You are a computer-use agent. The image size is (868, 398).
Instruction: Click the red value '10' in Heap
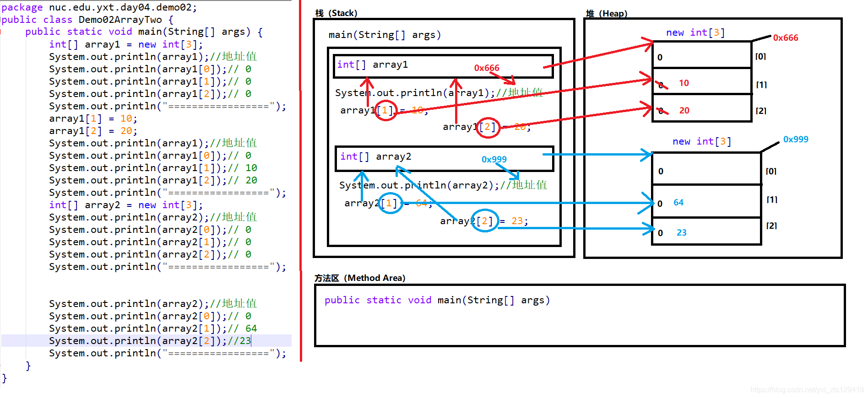click(x=684, y=83)
